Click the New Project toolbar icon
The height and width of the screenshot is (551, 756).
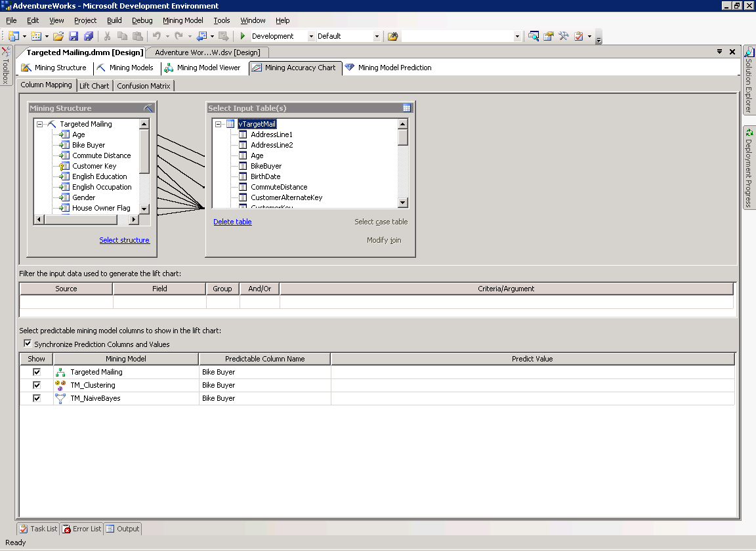pyautogui.click(x=14, y=36)
